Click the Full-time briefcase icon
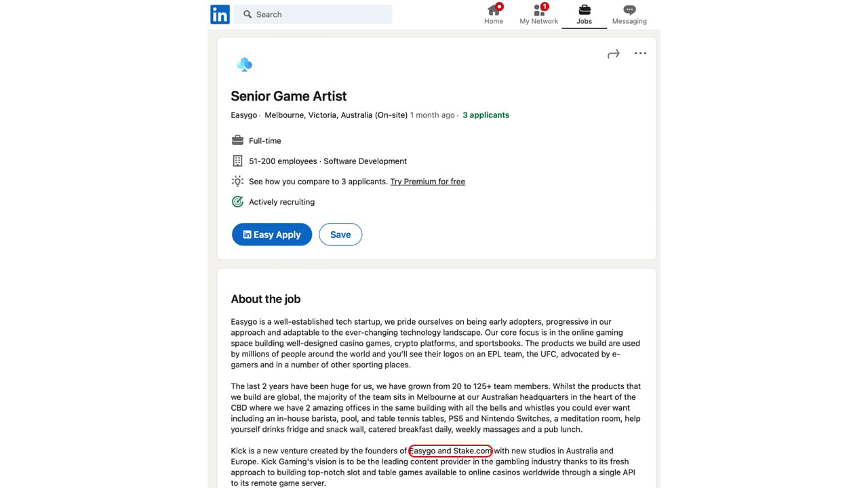The image size is (868, 488). point(237,140)
